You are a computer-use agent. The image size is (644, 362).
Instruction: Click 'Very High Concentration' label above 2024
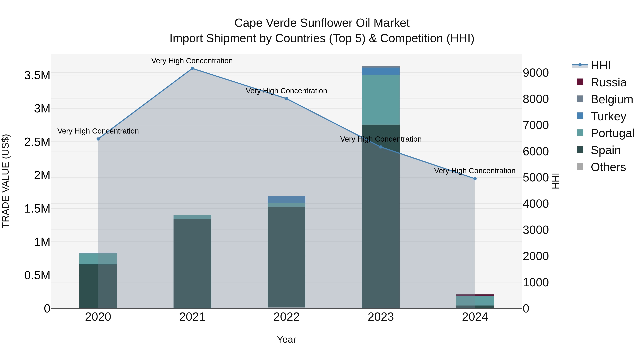point(475,171)
